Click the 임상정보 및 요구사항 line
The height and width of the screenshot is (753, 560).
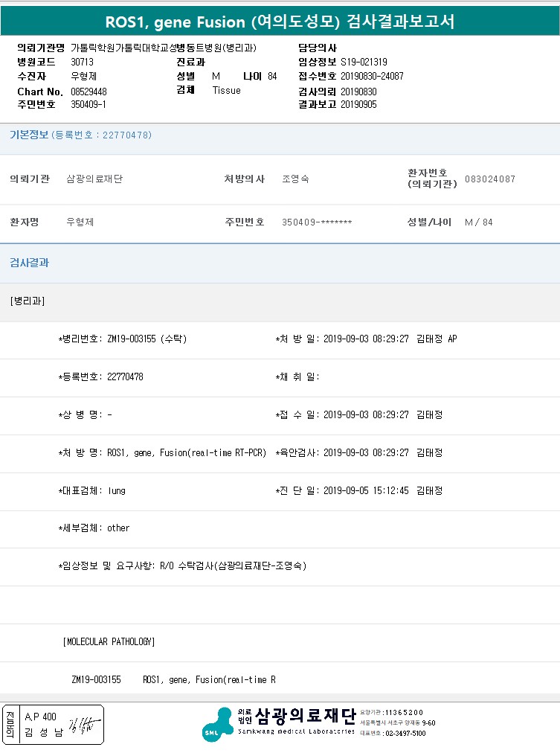(x=182, y=565)
